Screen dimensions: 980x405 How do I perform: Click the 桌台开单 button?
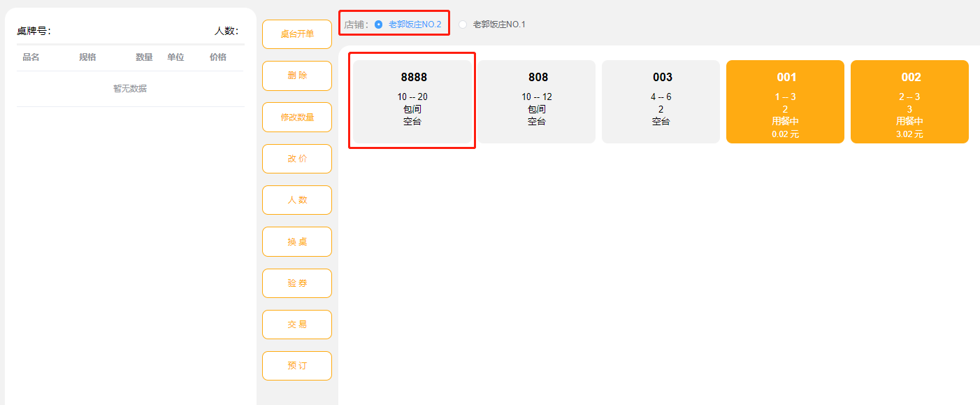coord(297,34)
